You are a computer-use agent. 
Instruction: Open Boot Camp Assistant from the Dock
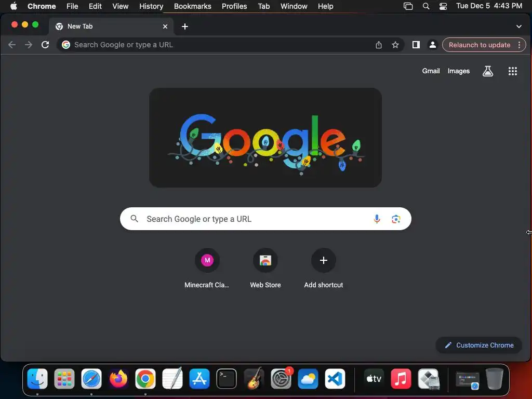click(428, 379)
